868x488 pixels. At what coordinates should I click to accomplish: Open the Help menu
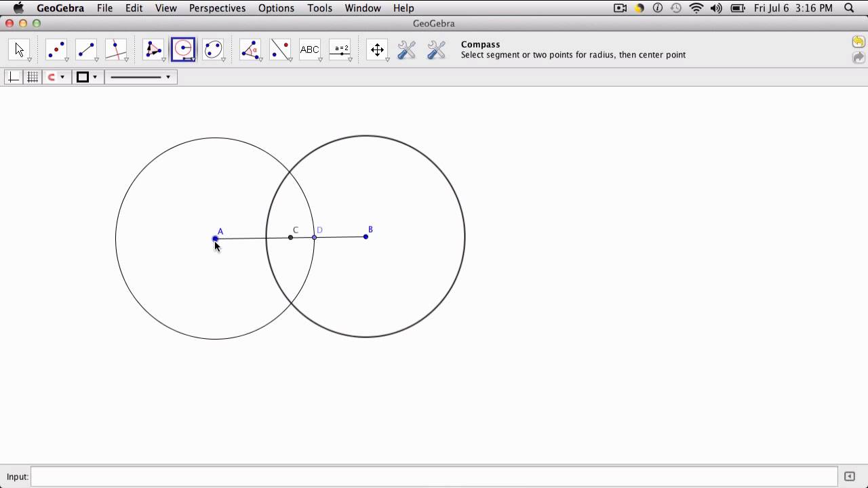point(403,8)
